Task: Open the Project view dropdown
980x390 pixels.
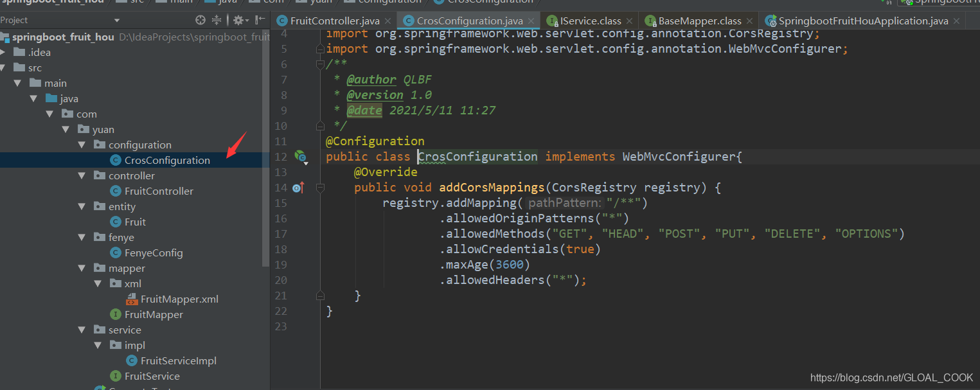Action: [116, 21]
